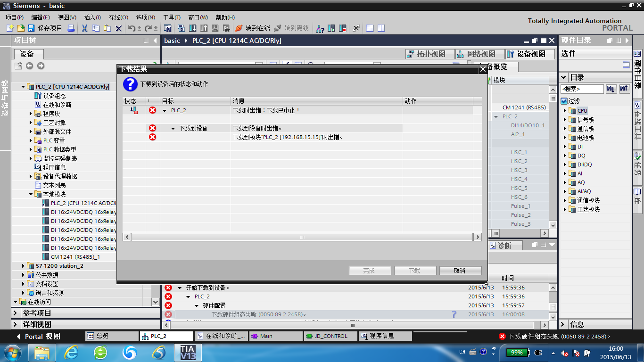Click the split editor vertically icon
Image resolution: width=644 pixels, height=362 pixels.
coord(381,28)
